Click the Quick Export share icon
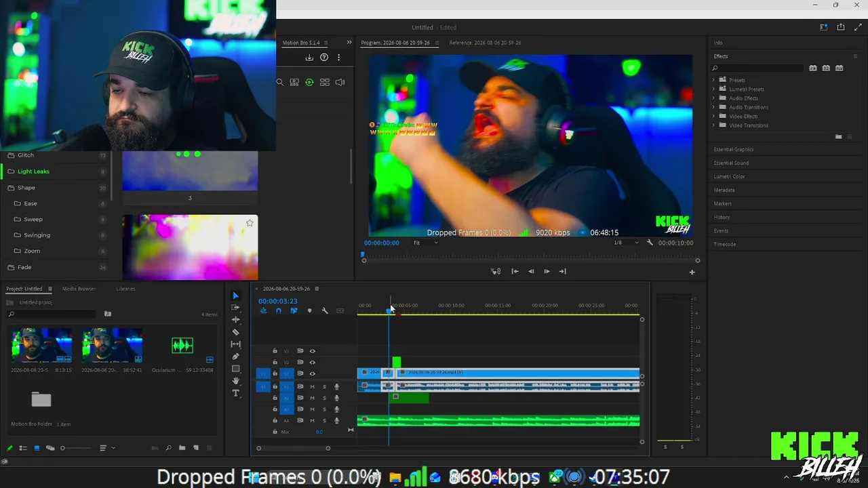 click(x=841, y=27)
